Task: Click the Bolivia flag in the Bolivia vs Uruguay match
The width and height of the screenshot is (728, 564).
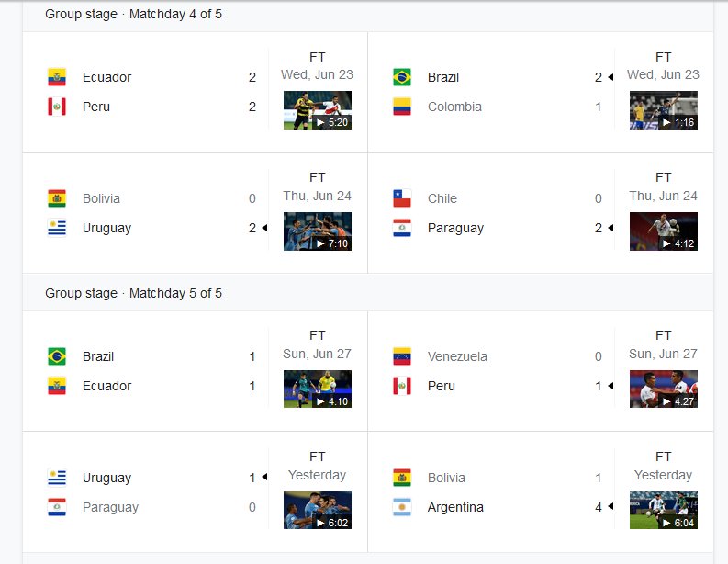Action: [x=57, y=198]
